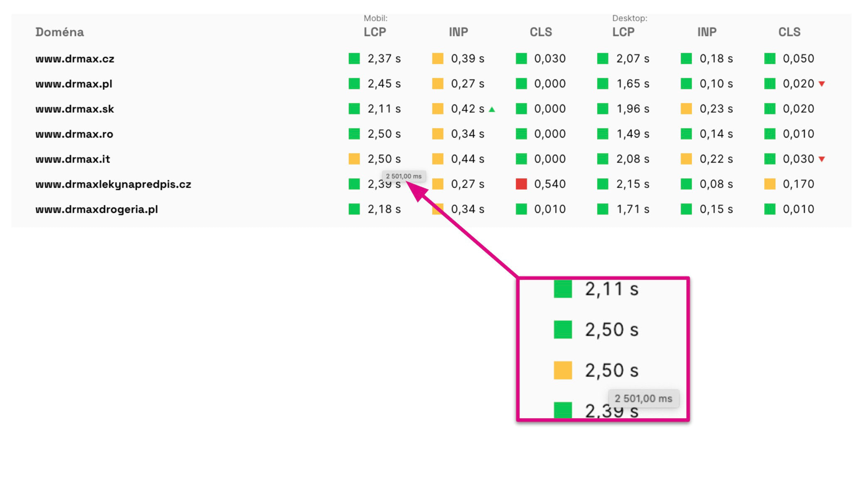Select www.drmaxdrogeria.pl domain
The height and width of the screenshot is (488, 868).
(96, 209)
